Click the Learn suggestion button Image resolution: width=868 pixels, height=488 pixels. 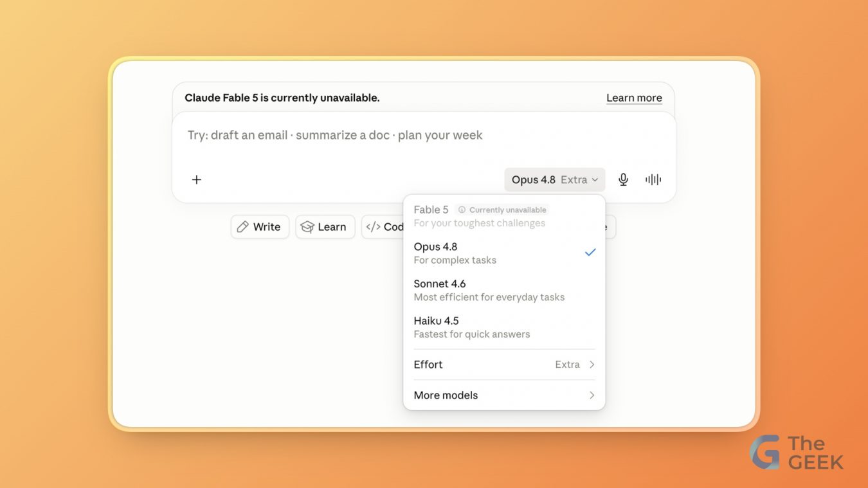point(325,227)
